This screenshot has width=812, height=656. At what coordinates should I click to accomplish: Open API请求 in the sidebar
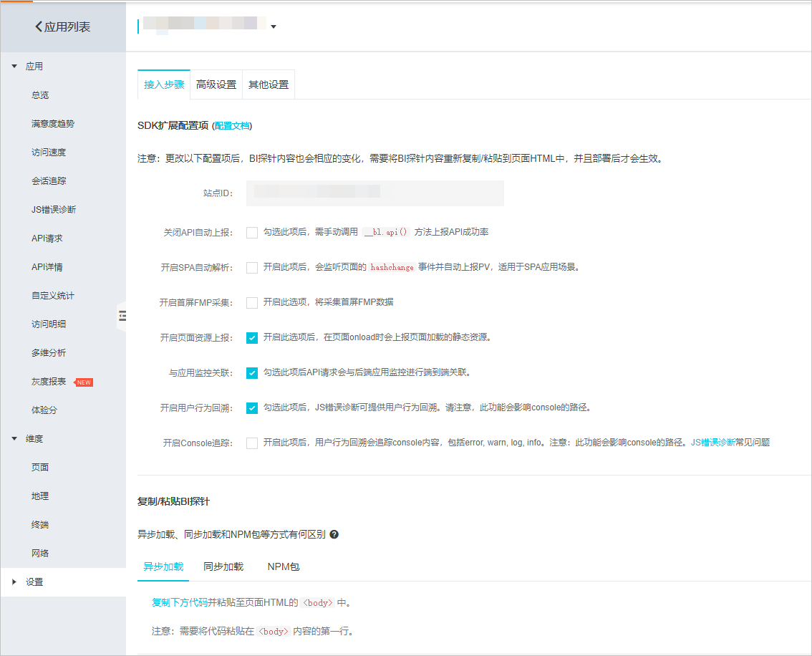(x=47, y=238)
